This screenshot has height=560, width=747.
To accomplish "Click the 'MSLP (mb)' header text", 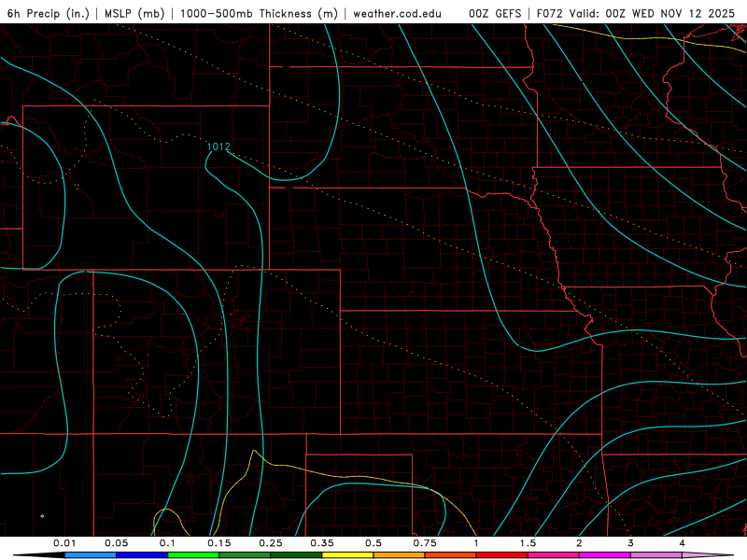I will (134, 13).
